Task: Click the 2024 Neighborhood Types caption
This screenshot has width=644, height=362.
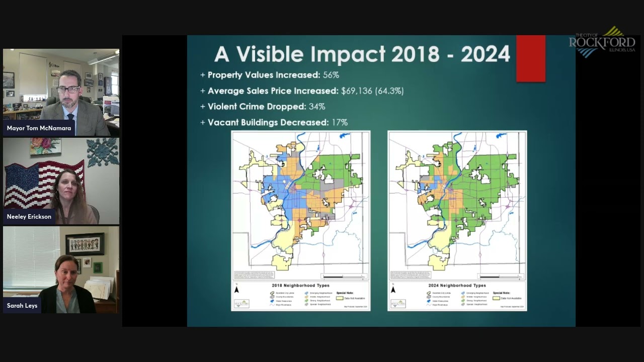Action: pyautogui.click(x=457, y=286)
